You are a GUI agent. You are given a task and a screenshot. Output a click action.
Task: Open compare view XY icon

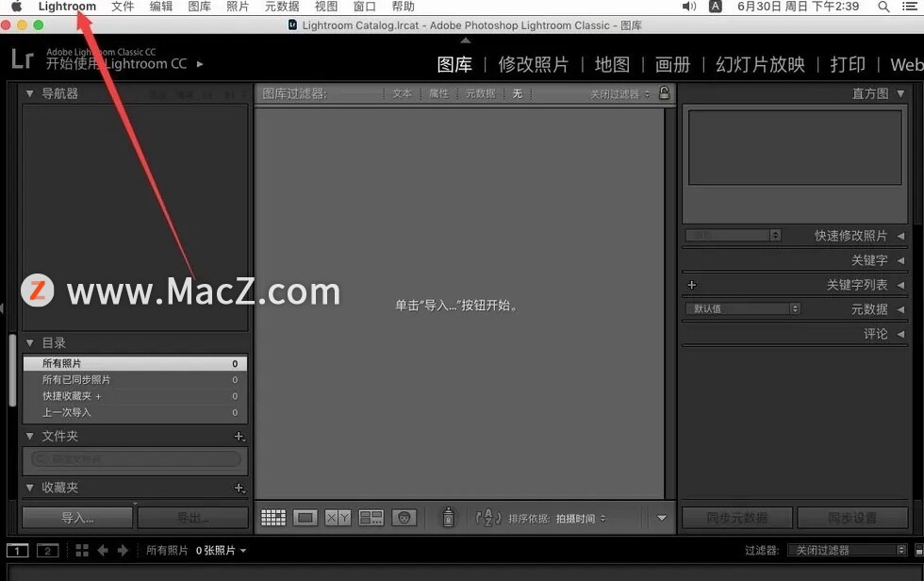tap(338, 518)
